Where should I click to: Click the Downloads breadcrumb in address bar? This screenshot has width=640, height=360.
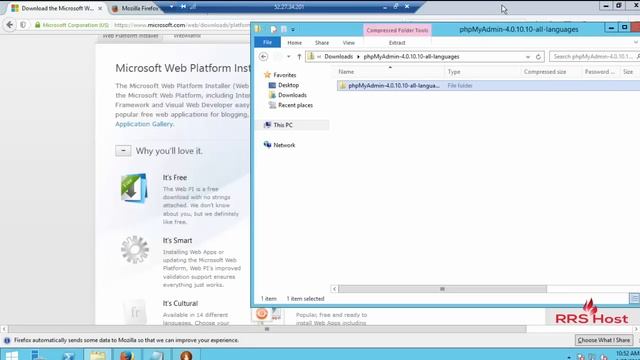(x=338, y=57)
